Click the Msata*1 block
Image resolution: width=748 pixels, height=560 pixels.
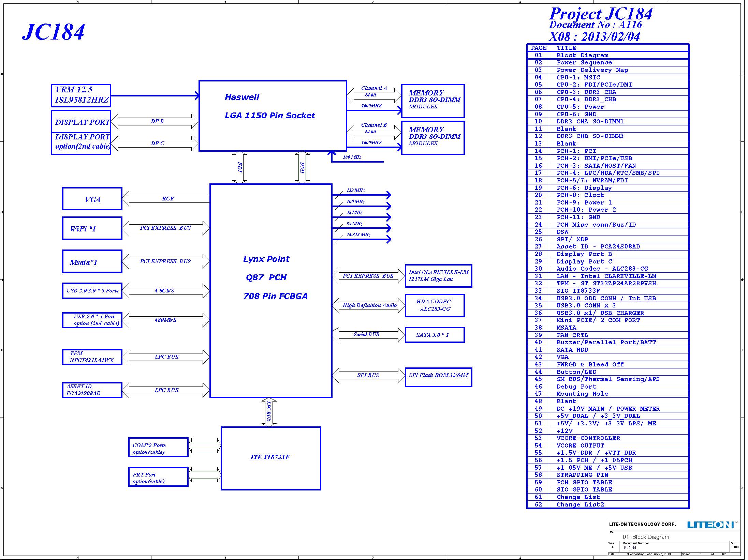(x=92, y=261)
